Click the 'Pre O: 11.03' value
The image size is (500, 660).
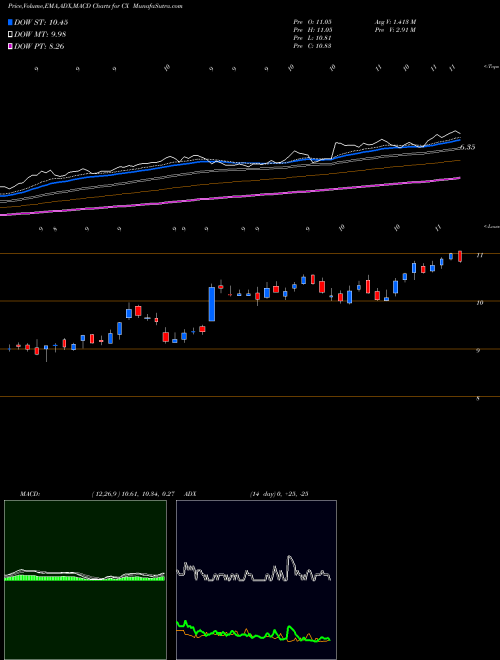pos(313,22)
